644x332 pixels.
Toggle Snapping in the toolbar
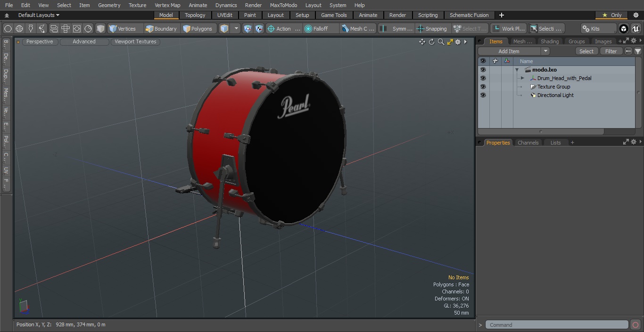tap(432, 29)
